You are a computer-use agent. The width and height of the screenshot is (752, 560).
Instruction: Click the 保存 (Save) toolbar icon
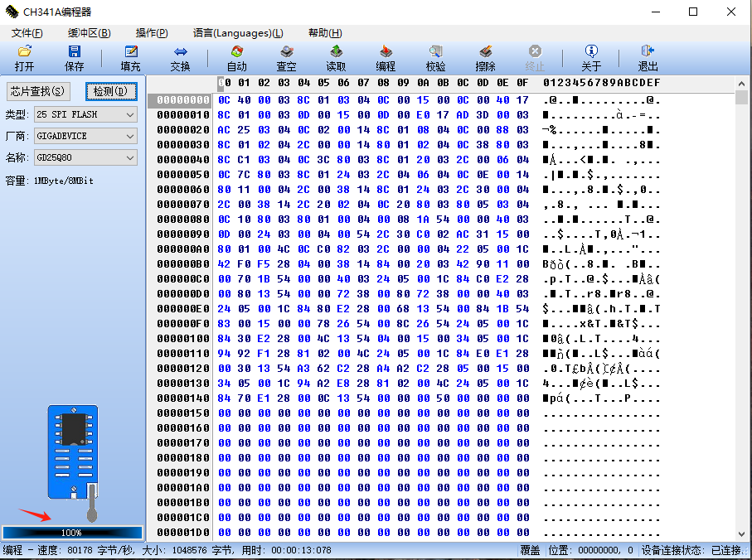75,58
